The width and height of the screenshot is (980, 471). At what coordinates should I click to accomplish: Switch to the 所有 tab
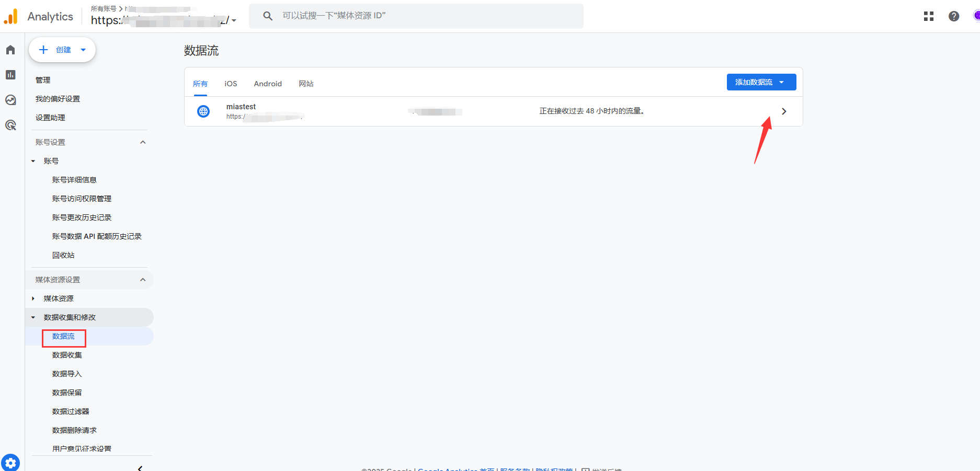click(200, 84)
